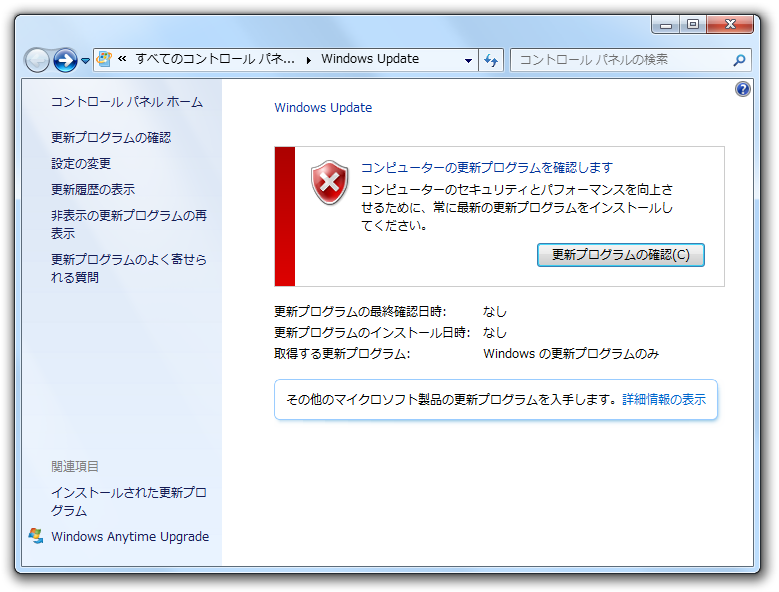Click the blue Forward navigation arrow
This screenshot has width=779, height=592.
click(65, 60)
